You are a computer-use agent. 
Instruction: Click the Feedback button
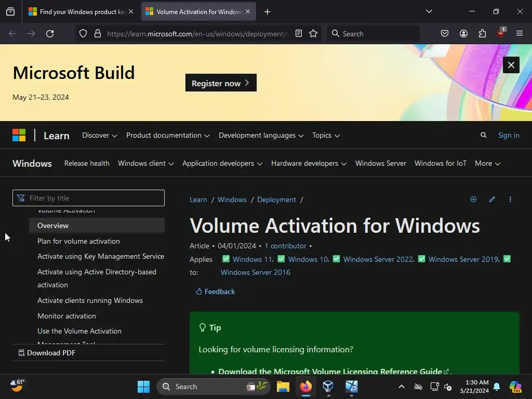point(216,291)
